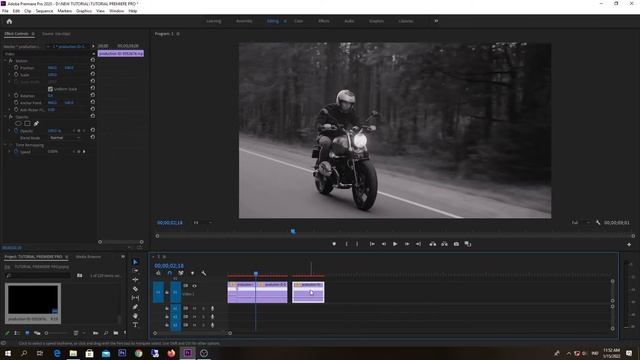Open File menu
Screen dimensions: 640x360
5,11
